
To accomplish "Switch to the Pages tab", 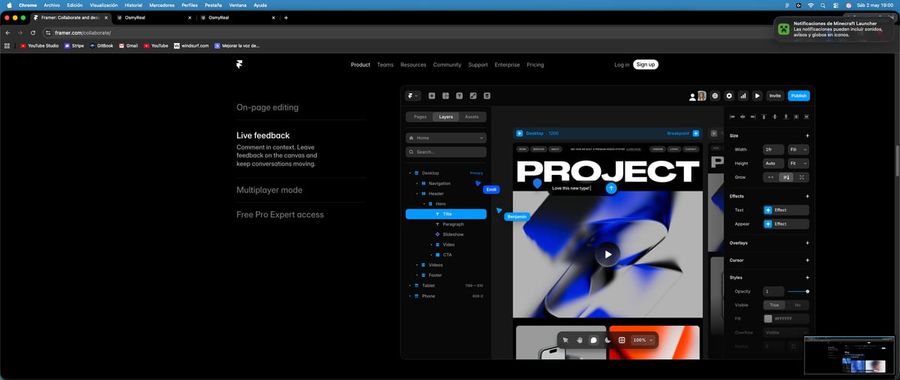I will coord(420,117).
